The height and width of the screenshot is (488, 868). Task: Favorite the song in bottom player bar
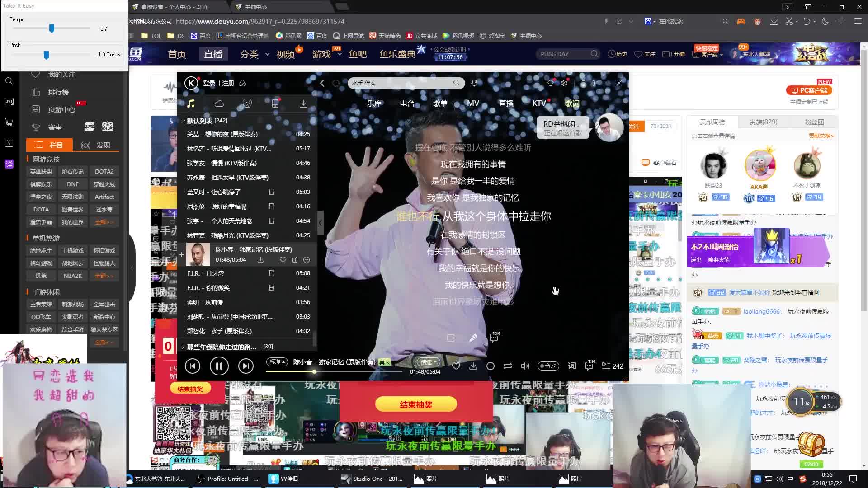click(456, 366)
